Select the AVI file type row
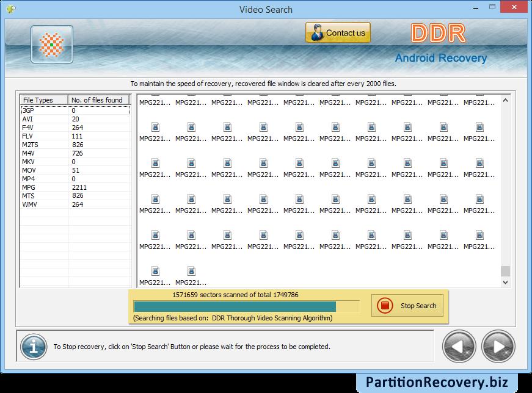This screenshot has width=532, height=393. point(75,119)
